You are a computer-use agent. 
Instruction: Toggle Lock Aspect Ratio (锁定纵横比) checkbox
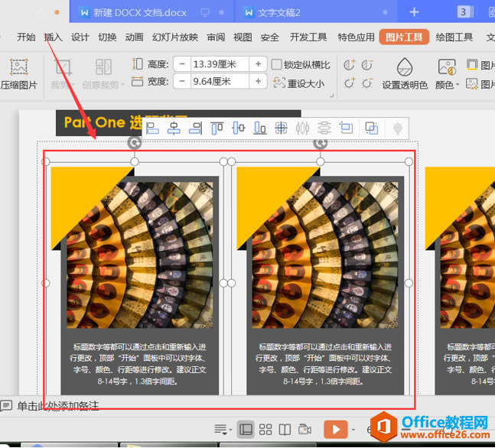click(277, 64)
